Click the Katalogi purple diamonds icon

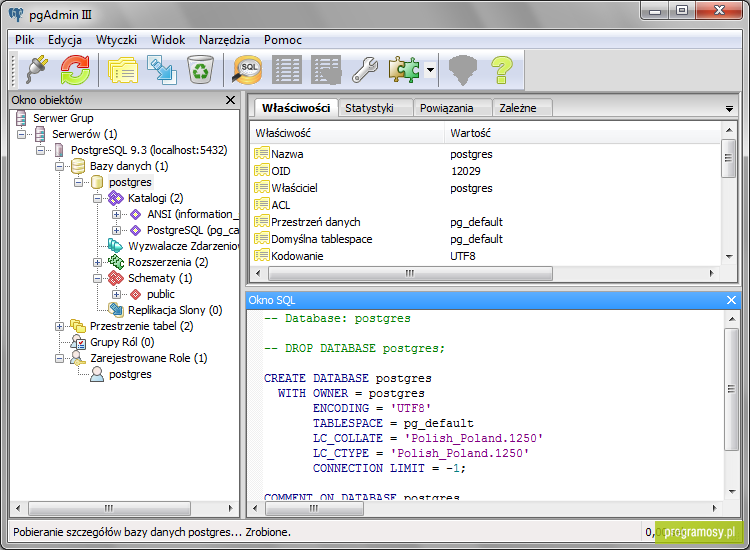click(x=116, y=198)
